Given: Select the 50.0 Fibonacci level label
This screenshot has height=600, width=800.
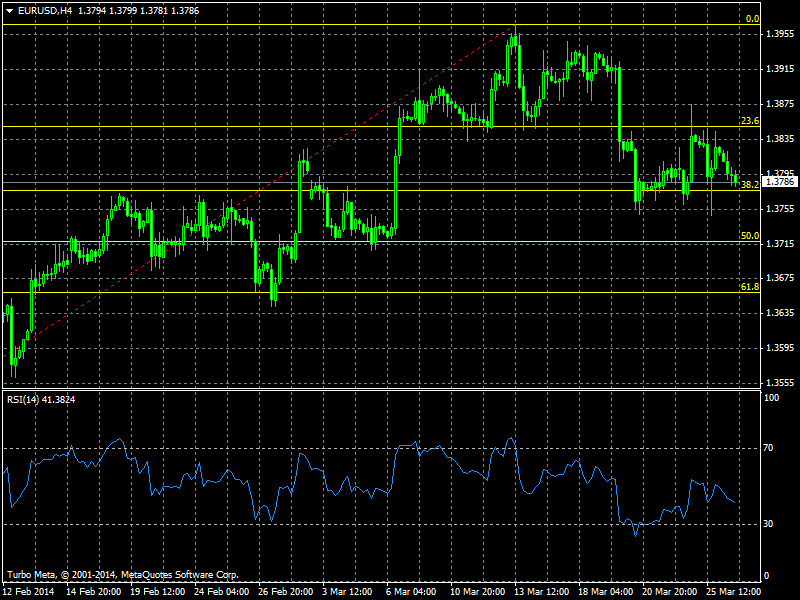Looking at the screenshot, I should click(749, 236).
